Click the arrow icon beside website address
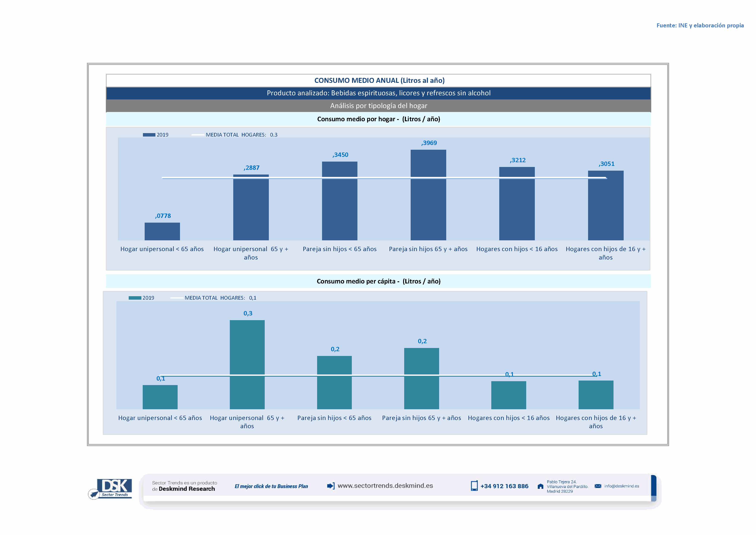Image resolution: width=756 pixels, height=535 pixels. pos(331,486)
